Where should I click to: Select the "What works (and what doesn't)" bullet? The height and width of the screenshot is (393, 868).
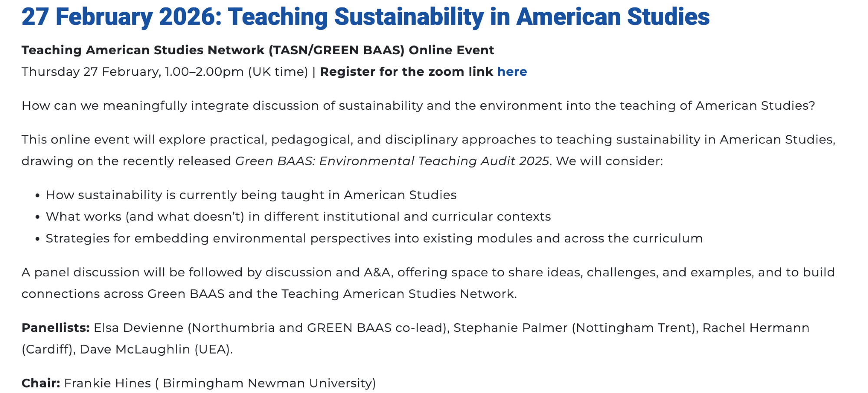(x=298, y=217)
